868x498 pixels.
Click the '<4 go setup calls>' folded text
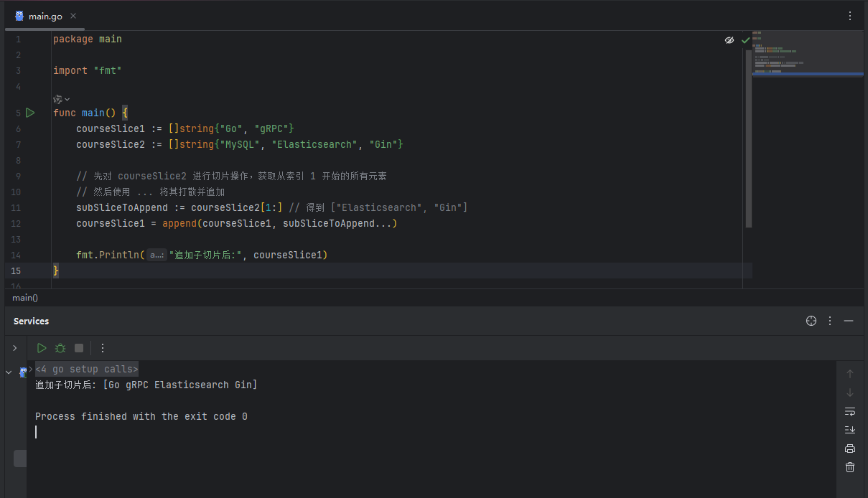(87, 369)
